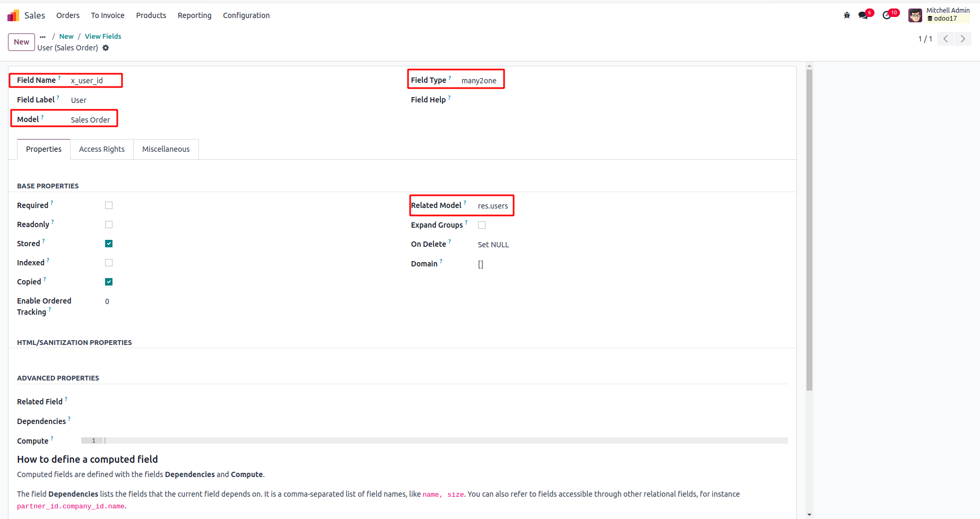Click the Sales app logo icon
The image size is (980, 519).
tap(13, 15)
